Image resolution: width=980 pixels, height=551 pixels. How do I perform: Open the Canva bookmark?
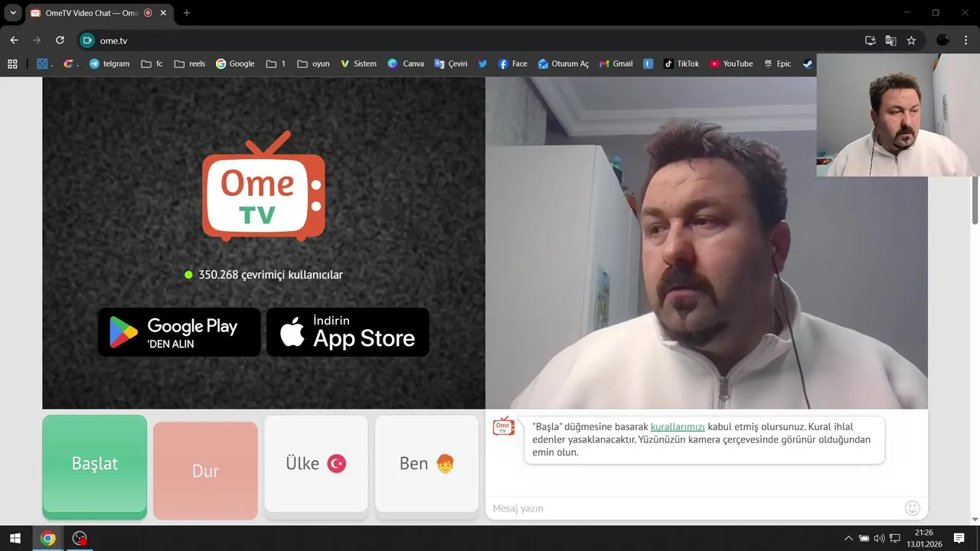point(406,64)
